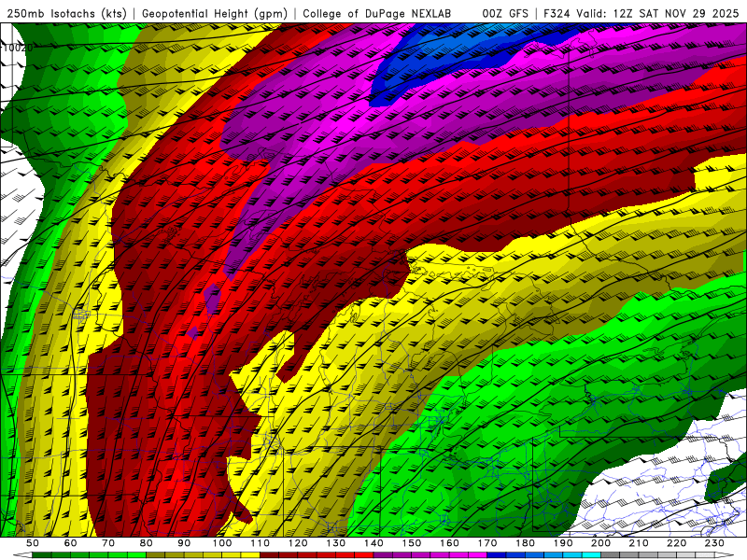
Task: Click the dark blue legend swatch just after 170
Action: point(497,555)
